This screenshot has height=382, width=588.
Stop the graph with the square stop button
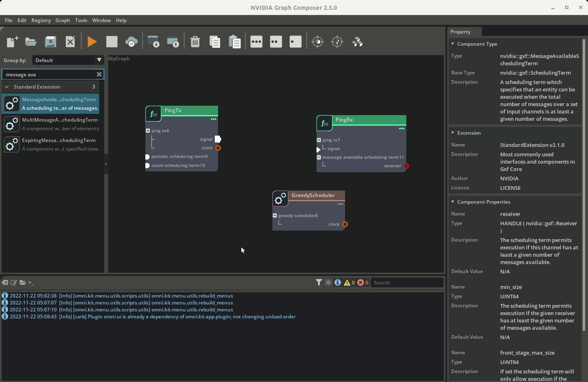click(112, 42)
